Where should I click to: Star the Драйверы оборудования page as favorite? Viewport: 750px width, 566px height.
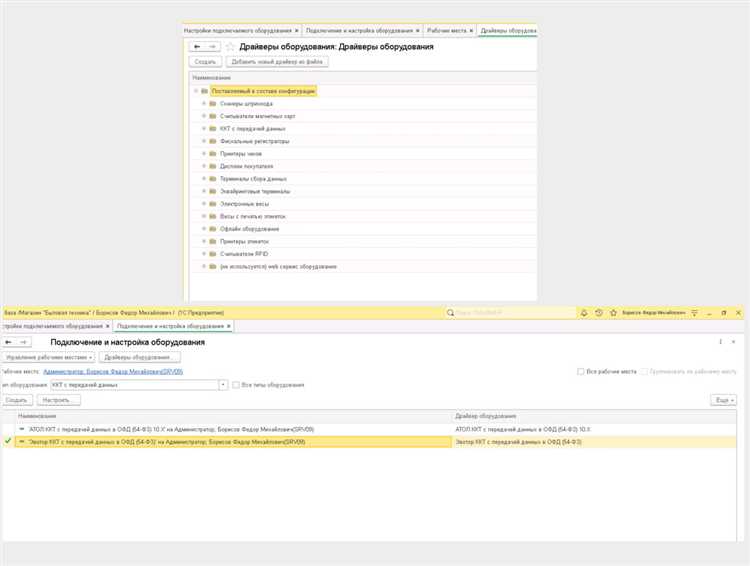230,47
